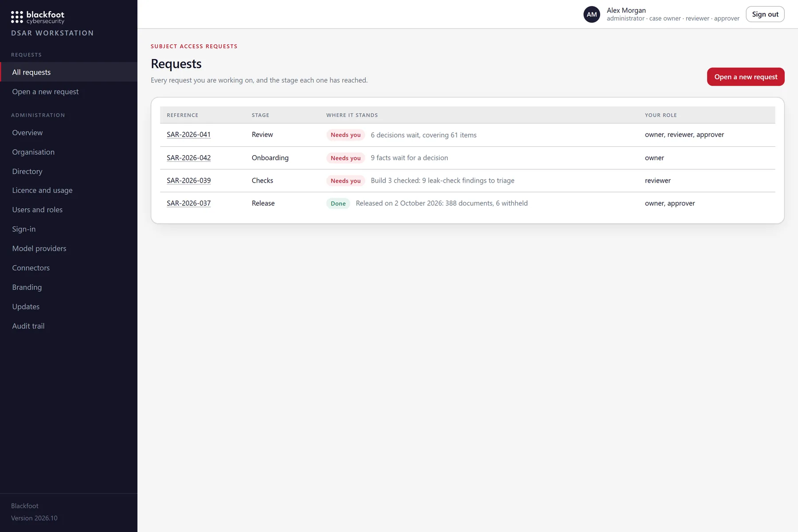Open the Updates page
The width and height of the screenshot is (798, 532).
(x=69, y=307)
